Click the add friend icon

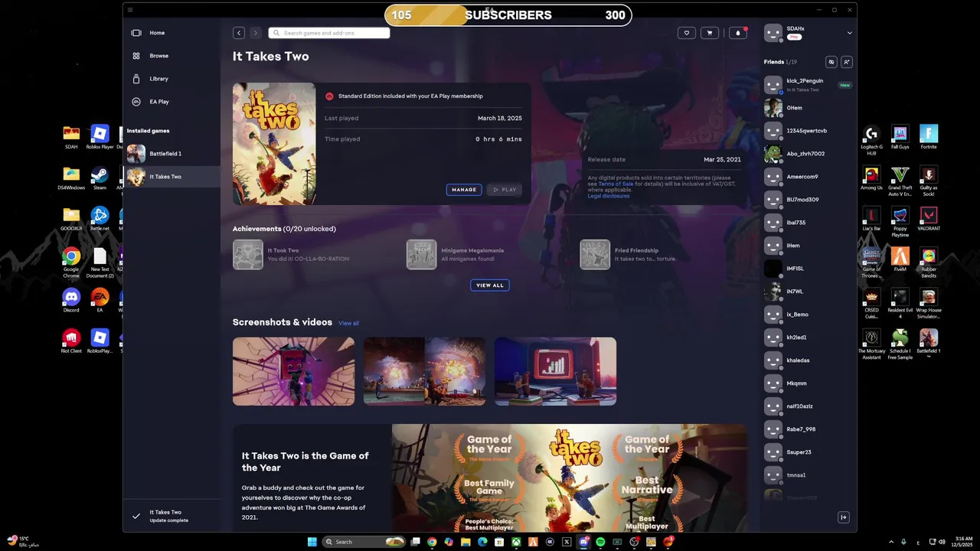pos(846,62)
